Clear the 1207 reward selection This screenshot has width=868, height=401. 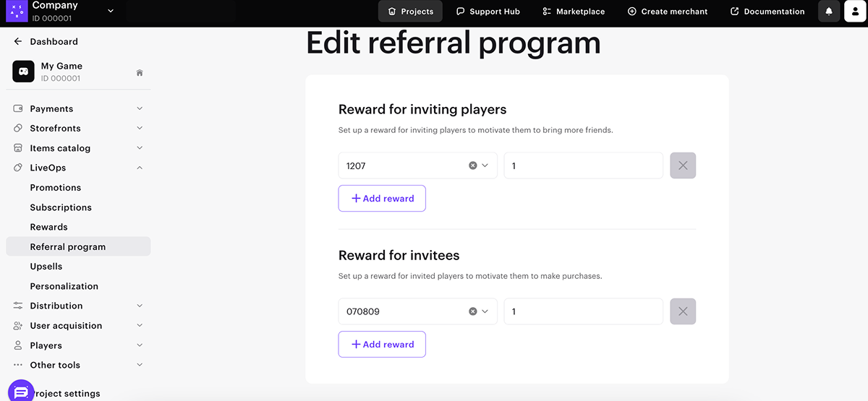click(473, 165)
